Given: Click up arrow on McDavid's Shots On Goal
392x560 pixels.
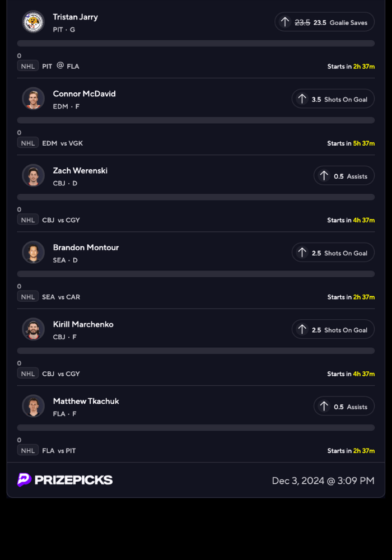Looking at the screenshot, I should [x=302, y=99].
